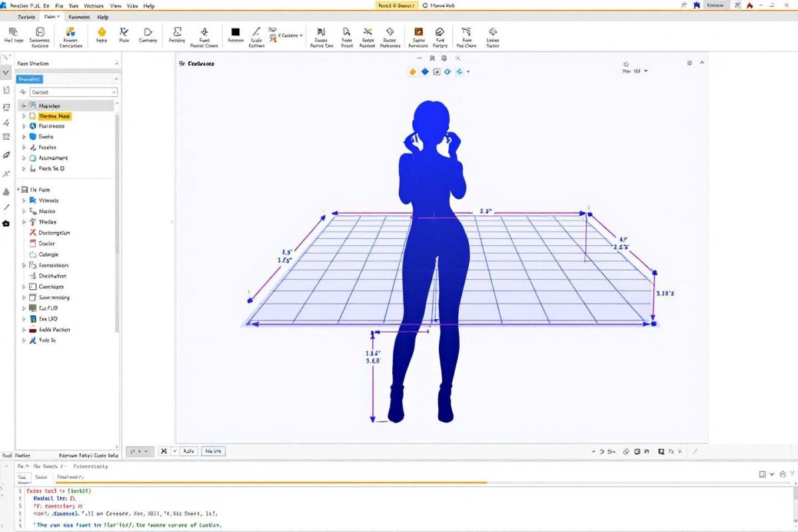
Task: Select the section view icon above the viewport
Action: tap(446, 58)
